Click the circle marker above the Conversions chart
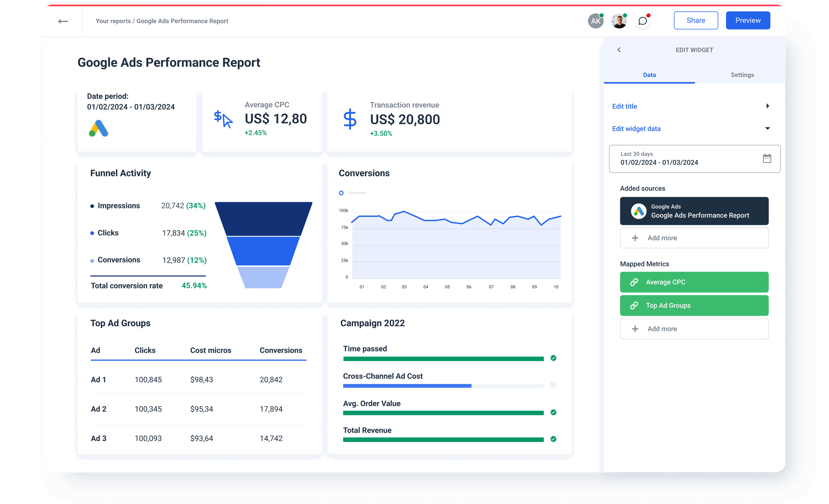The height and width of the screenshot is (504, 829). (341, 193)
